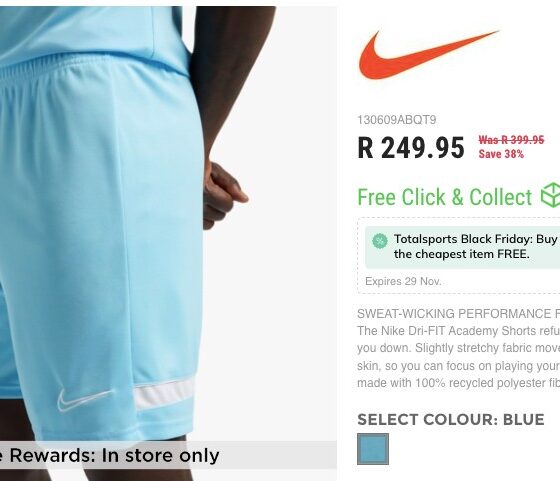Click the product code 130609ABQT9

tap(396, 120)
